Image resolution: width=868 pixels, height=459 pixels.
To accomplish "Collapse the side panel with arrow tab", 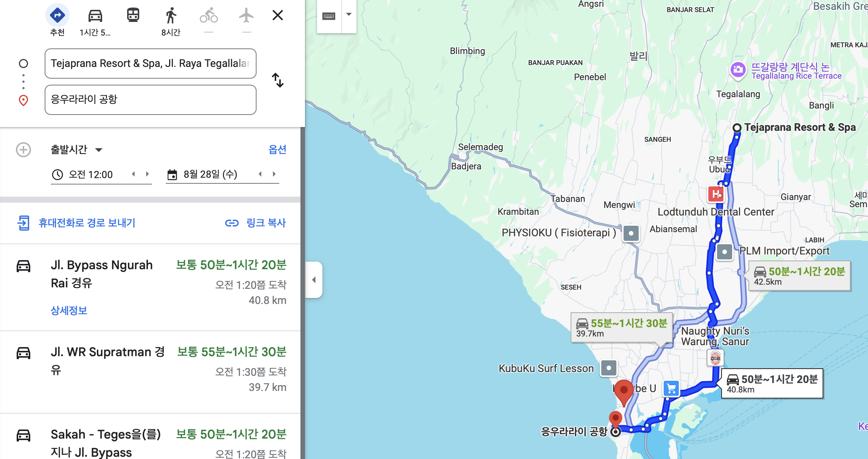I will (314, 280).
